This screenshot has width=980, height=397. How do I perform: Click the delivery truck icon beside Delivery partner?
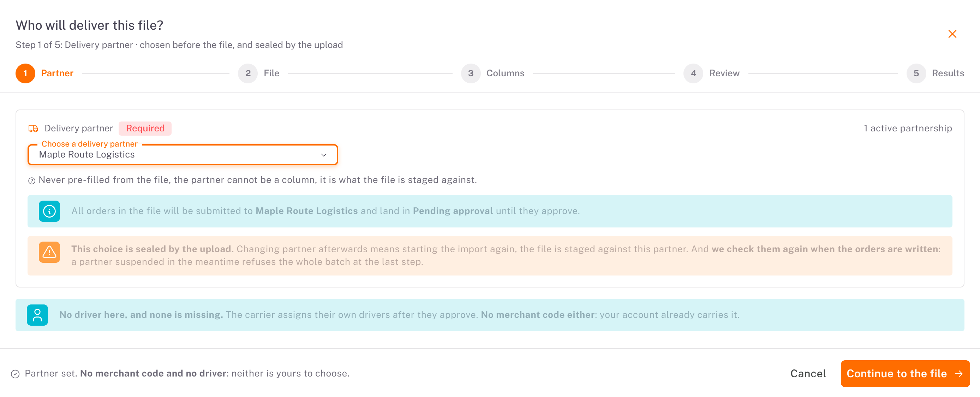click(x=33, y=129)
